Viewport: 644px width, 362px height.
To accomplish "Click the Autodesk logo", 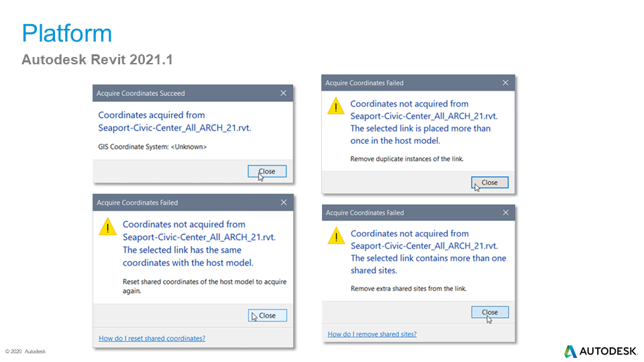I will click(600, 351).
